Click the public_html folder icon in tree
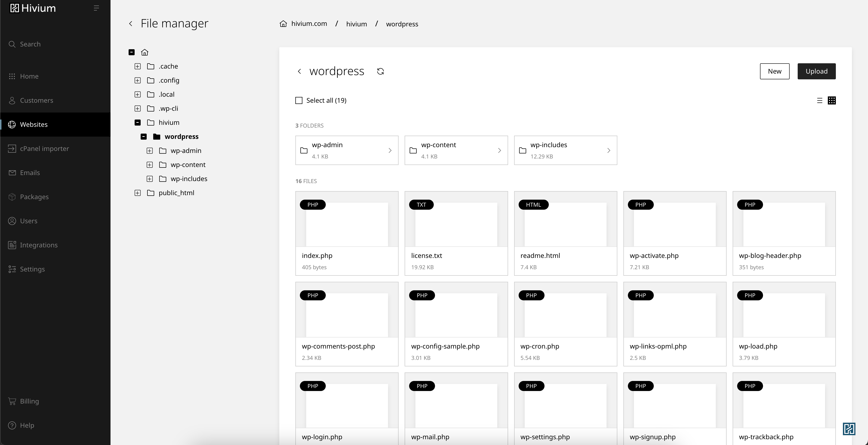Viewport: 868px width, 445px height. [x=151, y=193]
